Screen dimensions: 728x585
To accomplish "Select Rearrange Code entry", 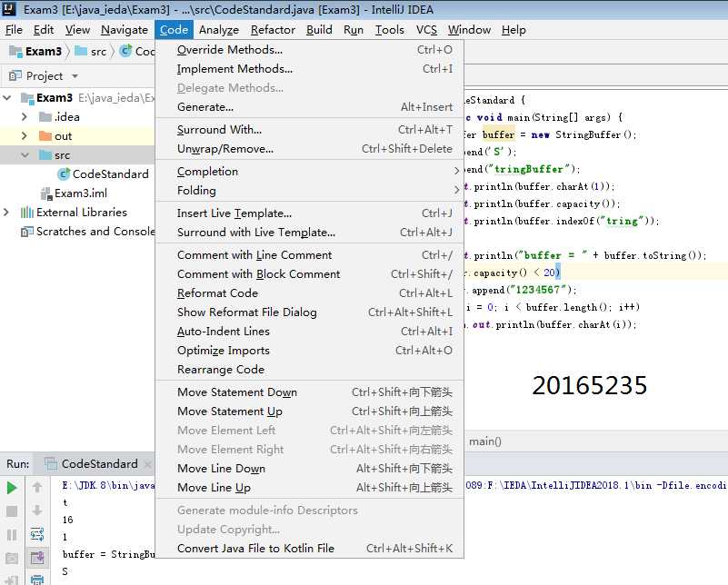I will pyautogui.click(x=310, y=370).
